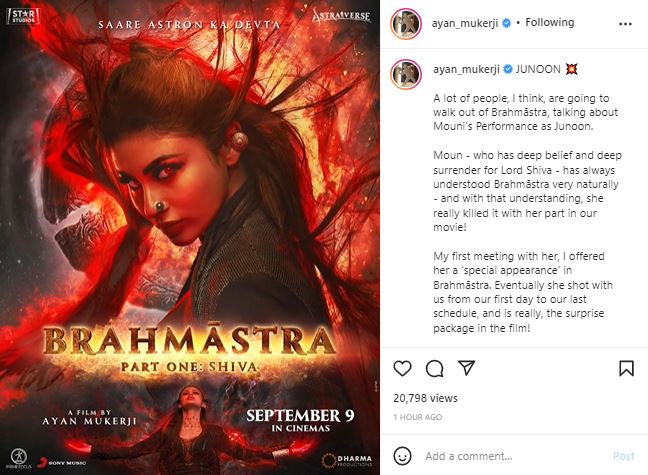This screenshot has height=475, width=648.
Task: Save post with bookmark icon
Action: pos(626,368)
